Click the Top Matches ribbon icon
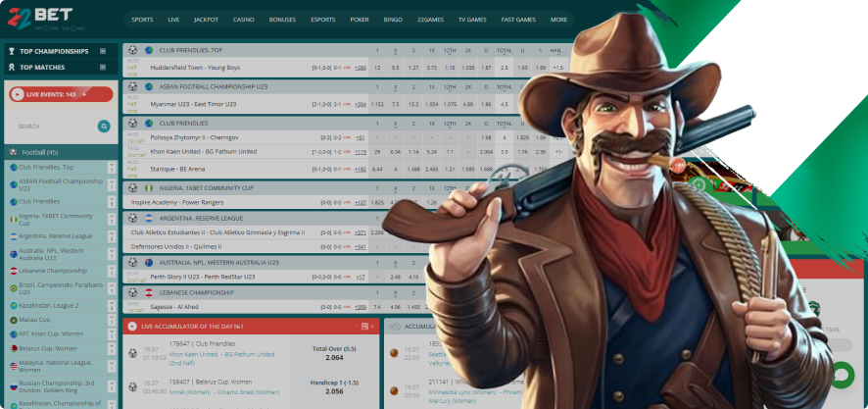 point(12,67)
